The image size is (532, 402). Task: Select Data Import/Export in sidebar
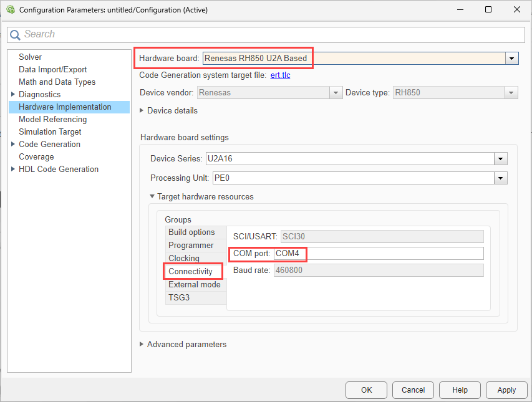point(52,70)
